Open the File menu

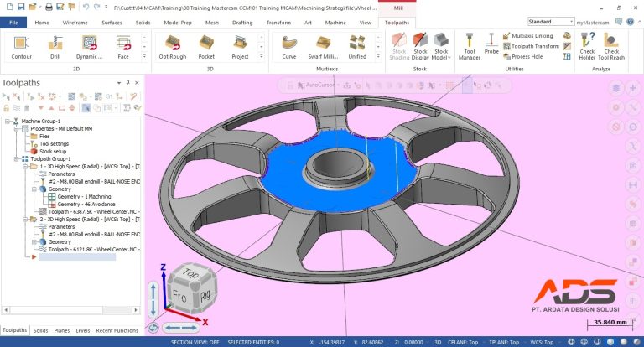(13, 23)
